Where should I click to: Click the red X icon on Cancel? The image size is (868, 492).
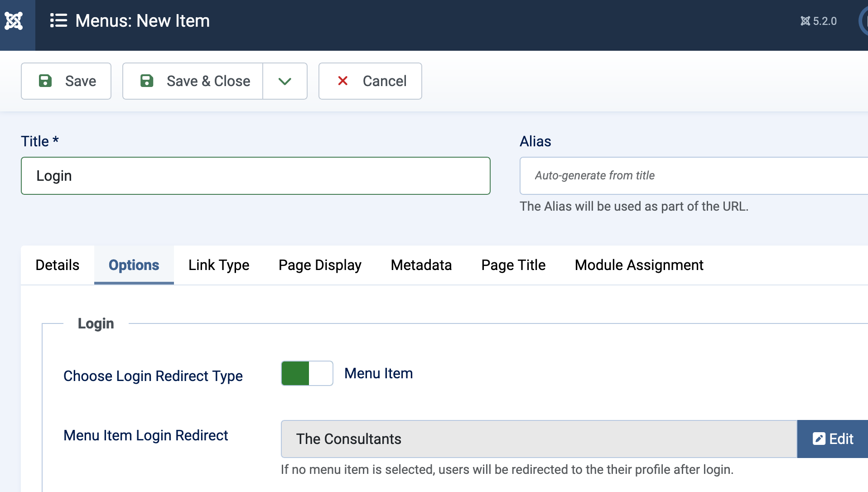pyautogui.click(x=342, y=81)
